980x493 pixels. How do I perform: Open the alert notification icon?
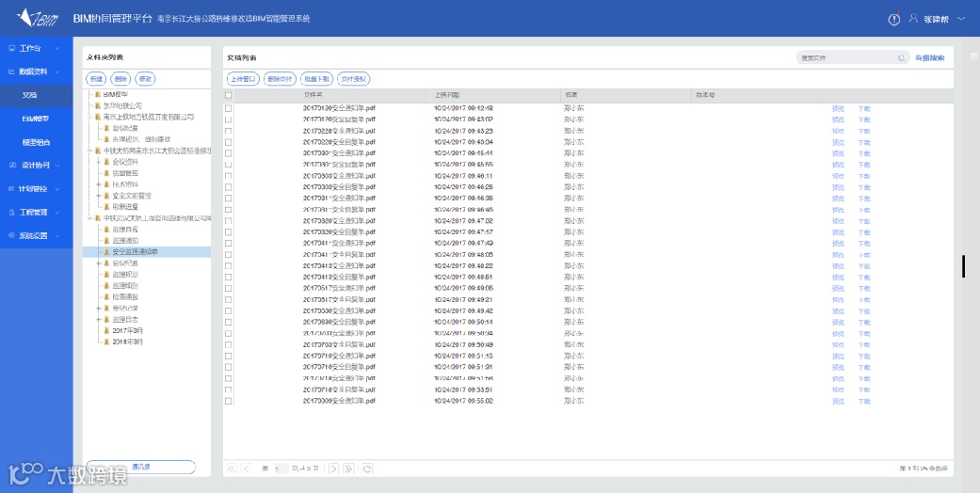pyautogui.click(x=893, y=19)
